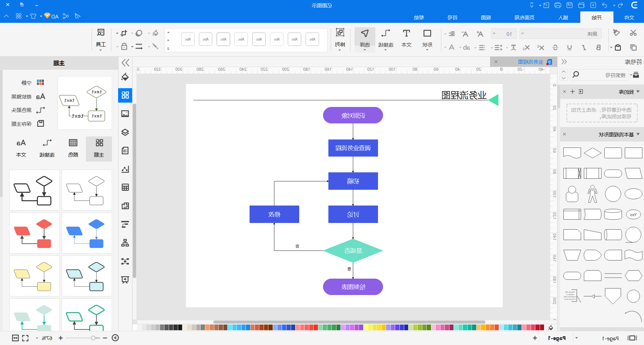Click the Increase Font Size icon
Screen dimensions: 644x345
(x=480, y=34)
